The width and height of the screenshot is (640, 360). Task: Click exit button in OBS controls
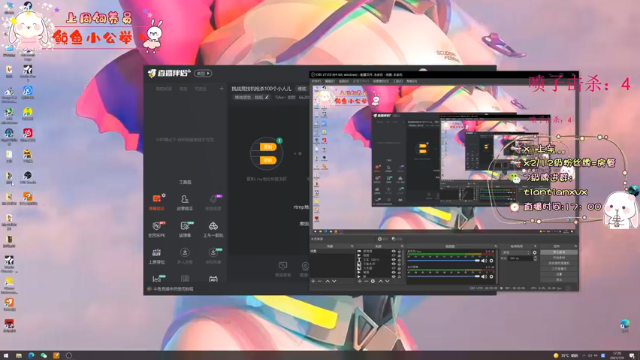click(x=559, y=279)
